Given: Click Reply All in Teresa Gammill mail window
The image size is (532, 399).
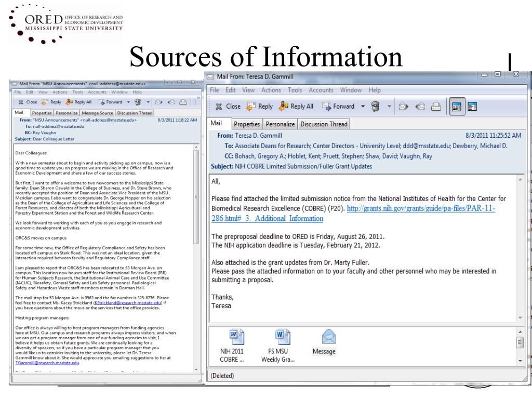Looking at the screenshot, I should pos(296,107).
